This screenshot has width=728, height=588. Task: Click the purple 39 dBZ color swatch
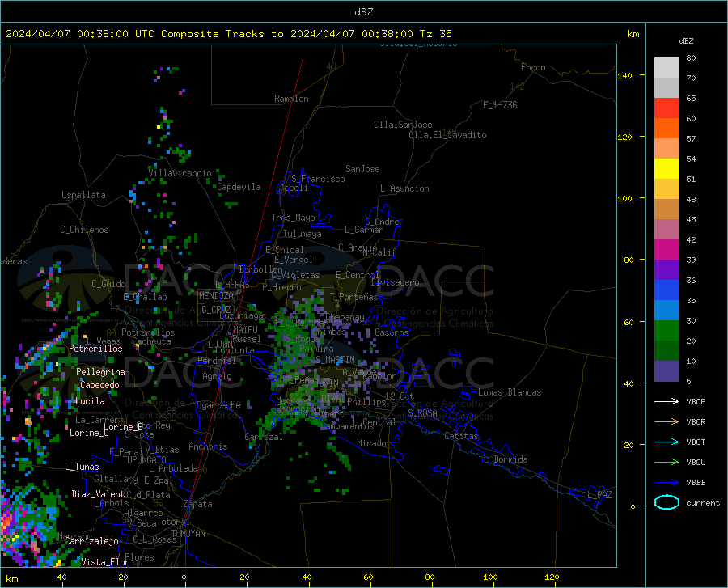(667, 270)
